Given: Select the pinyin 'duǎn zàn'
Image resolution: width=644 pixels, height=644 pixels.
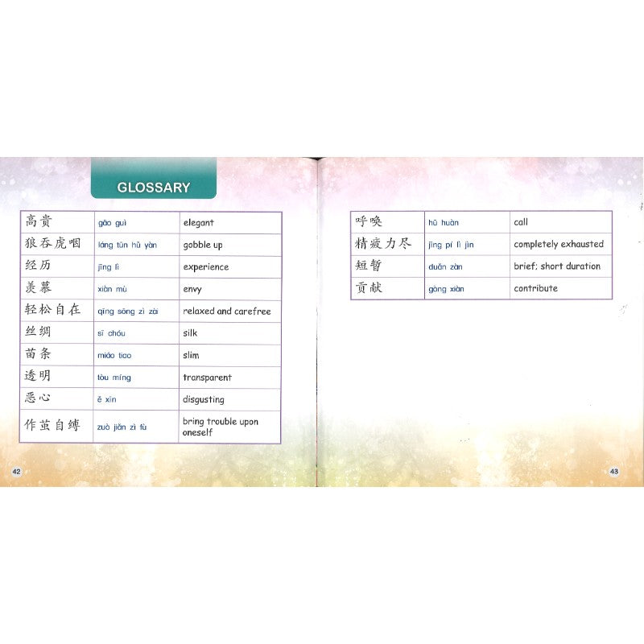Looking at the screenshot, I should coord(447,266).
